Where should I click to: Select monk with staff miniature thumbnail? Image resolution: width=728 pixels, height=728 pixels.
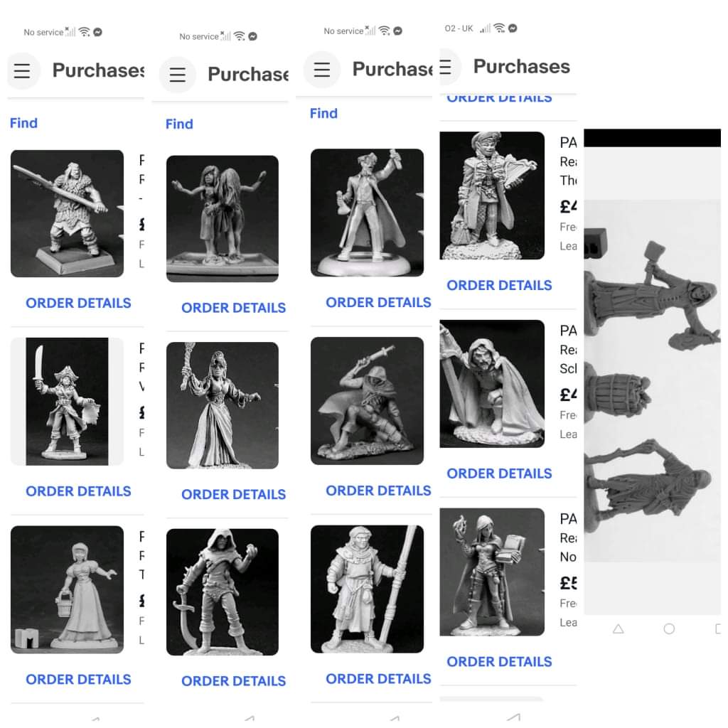pyautogui.click(x=367, y=589)
